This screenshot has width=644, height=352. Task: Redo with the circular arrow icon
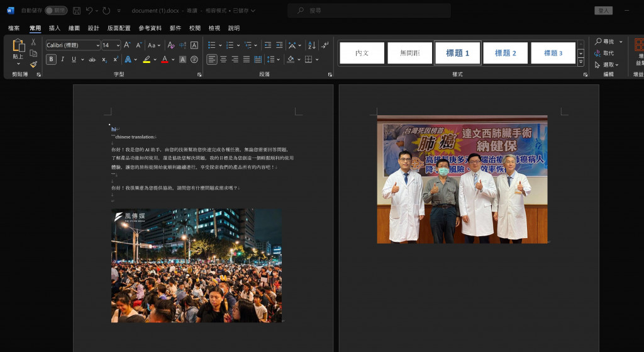[106, 11]
